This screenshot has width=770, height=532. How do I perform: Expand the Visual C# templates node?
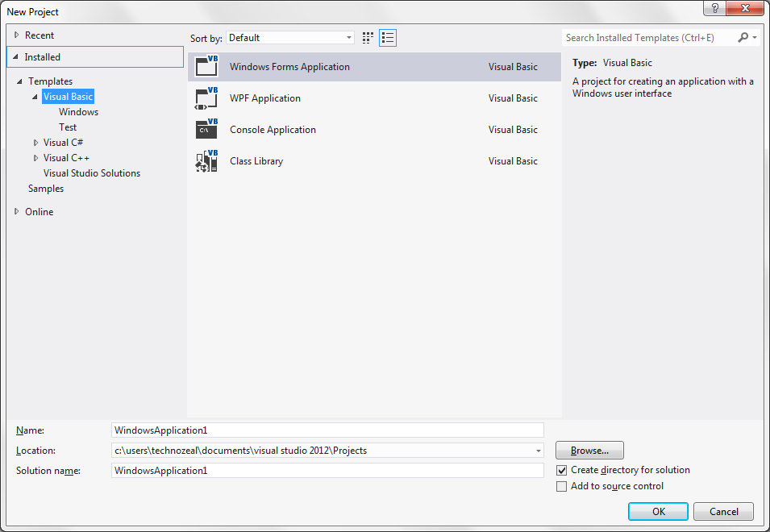35,142
